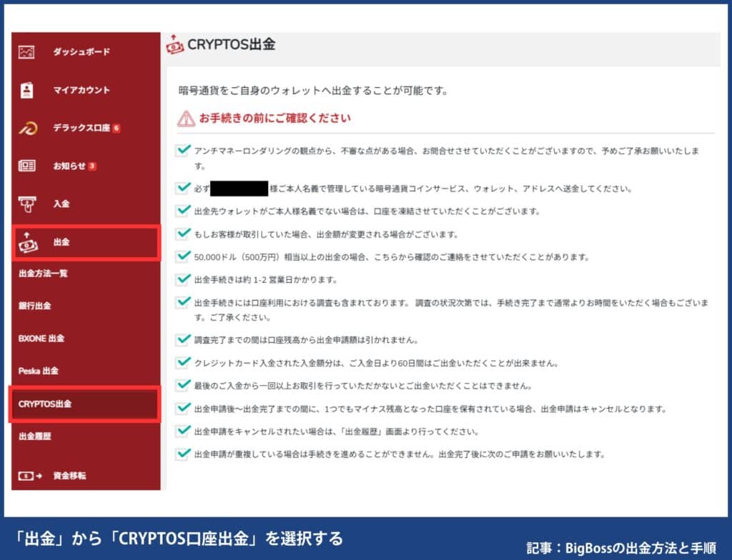Click the CRYPTOS出金 header money icon
This screenshot has width=732, height=560.
174,44
